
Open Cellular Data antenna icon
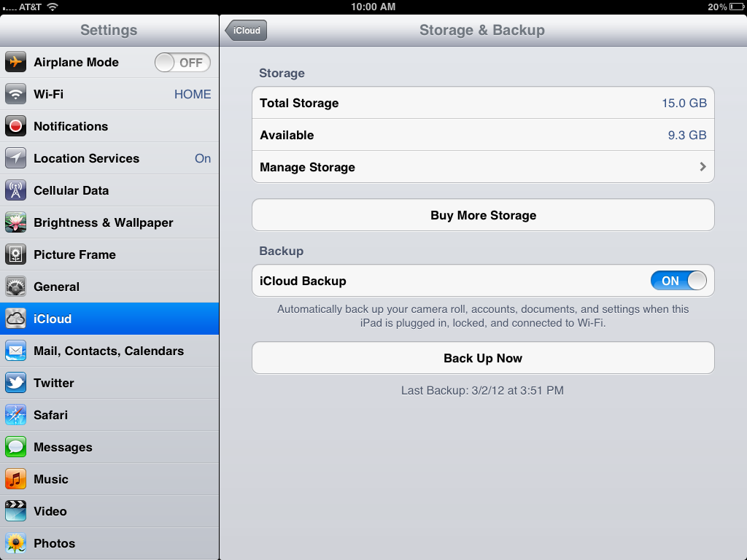pyautogui.click(x=16, y=190)
